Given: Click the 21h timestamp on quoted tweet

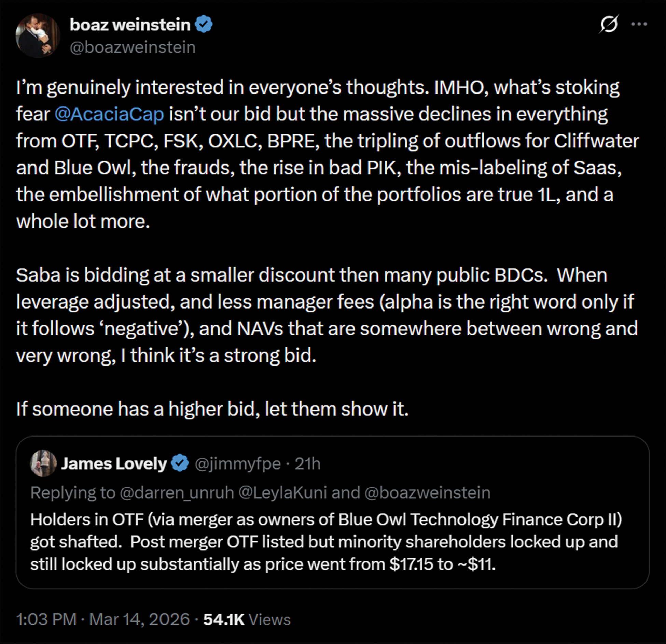Looking at the screenshot, I should [x=307, y=464].
